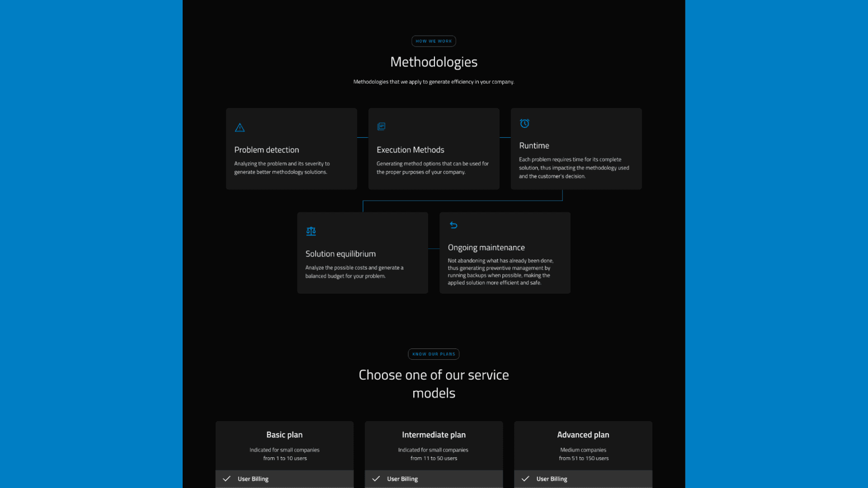Select the Advanced plan tab
The width and height of the screenshot is (868, 488).
tap(583, 434)
